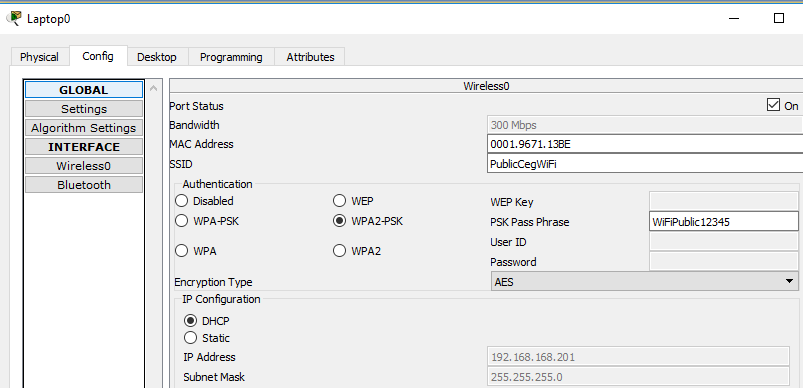Click the disabled Password field
The image size is (803, 388).
pos(724,262)
